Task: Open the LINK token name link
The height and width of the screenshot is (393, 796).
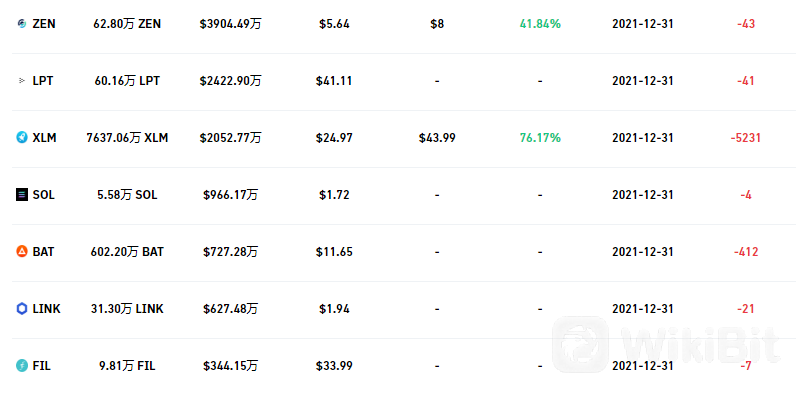Action: pos(46,309)
